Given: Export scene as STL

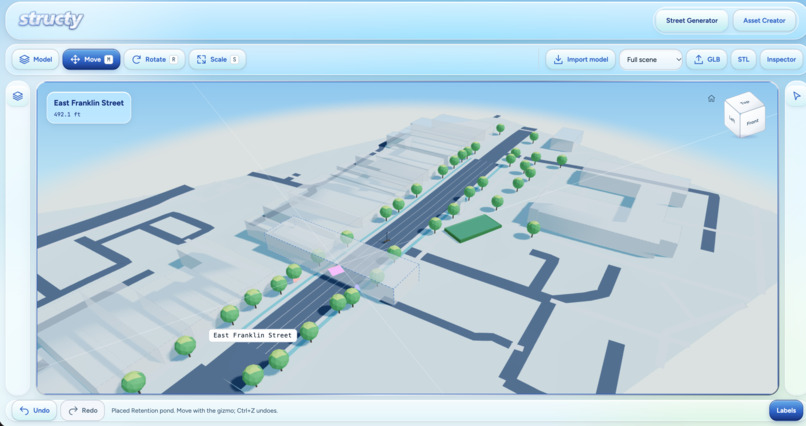Looking at the screenshot, I should (743, 60).
